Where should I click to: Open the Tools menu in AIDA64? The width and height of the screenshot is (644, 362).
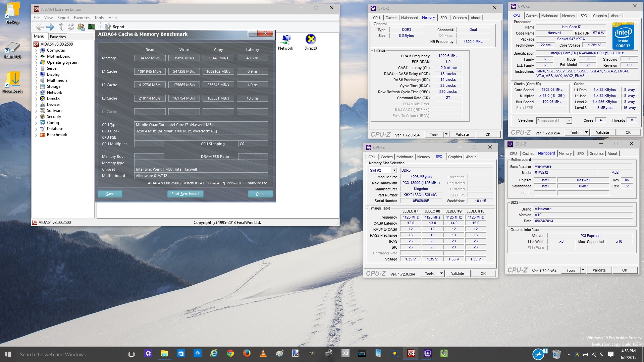99,18
